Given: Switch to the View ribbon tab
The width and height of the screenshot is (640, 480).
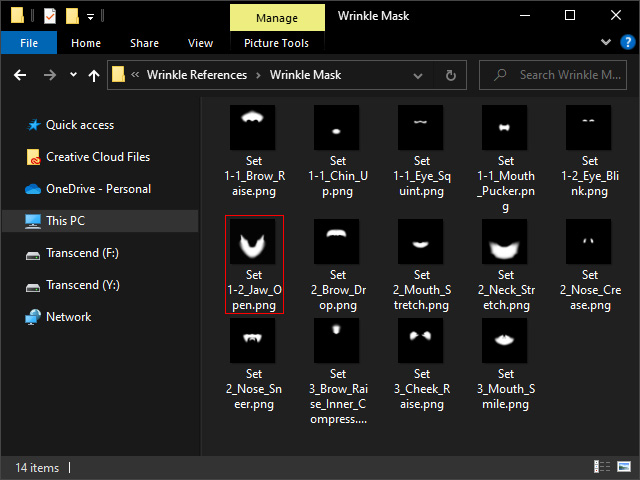Looking at the screenshot, I should 200,43.
